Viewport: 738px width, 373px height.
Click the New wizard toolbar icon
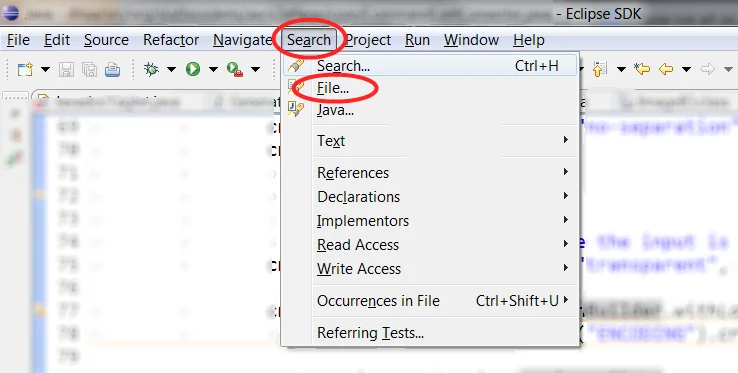click(x=25, y=69)
